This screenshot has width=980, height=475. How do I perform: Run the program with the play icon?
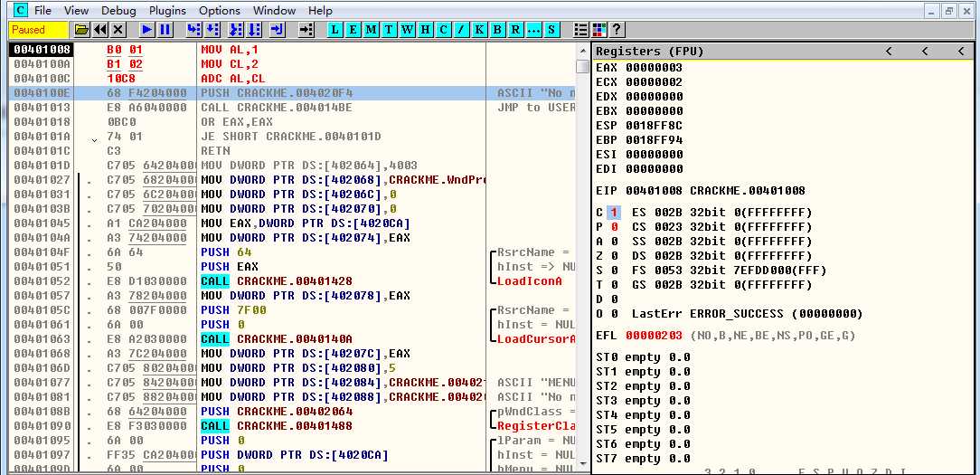click(x=146, y=30)
